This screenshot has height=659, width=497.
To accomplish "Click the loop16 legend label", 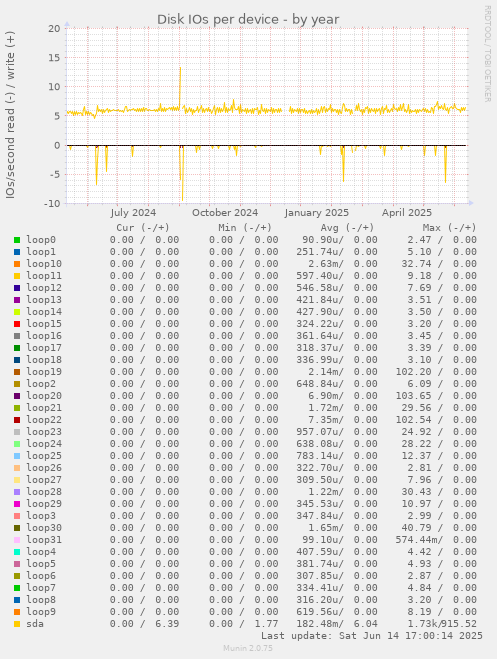I will point(44,336).
